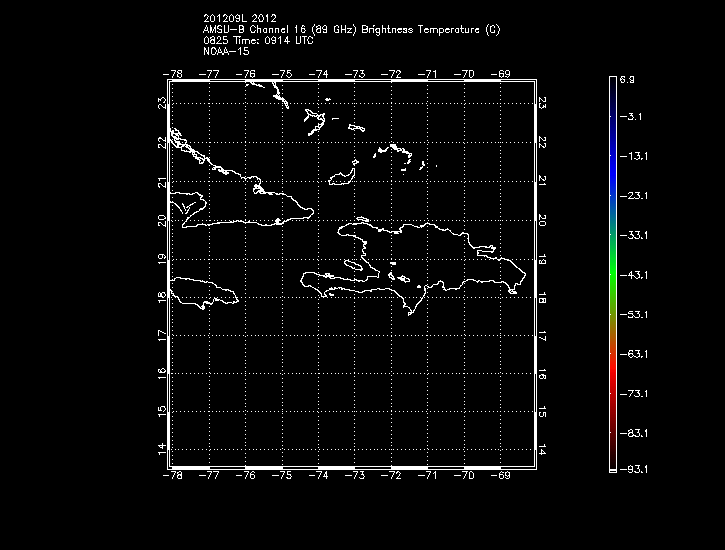The image size is (725, 550).
Task: Click the -76 longitude label above the map
Action: 246,74
